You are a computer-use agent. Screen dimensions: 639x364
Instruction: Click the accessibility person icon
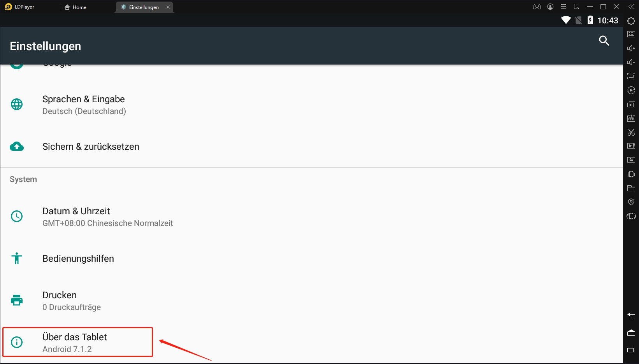pos(17,258)
